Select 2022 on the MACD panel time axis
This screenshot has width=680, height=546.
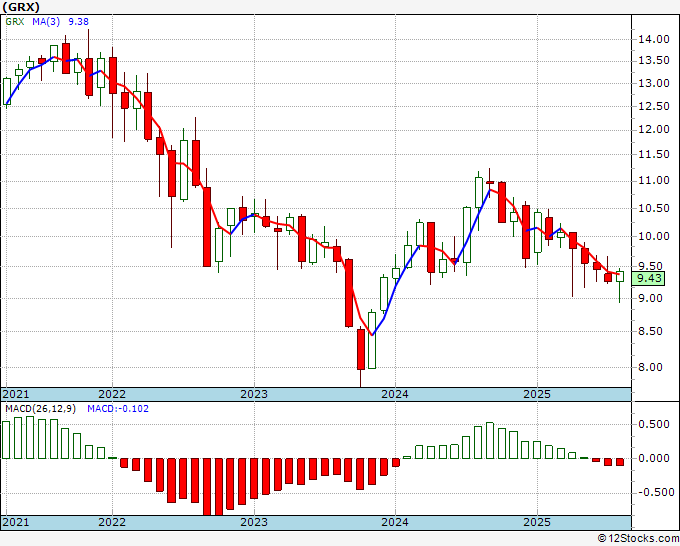click(x=112, y=522)
